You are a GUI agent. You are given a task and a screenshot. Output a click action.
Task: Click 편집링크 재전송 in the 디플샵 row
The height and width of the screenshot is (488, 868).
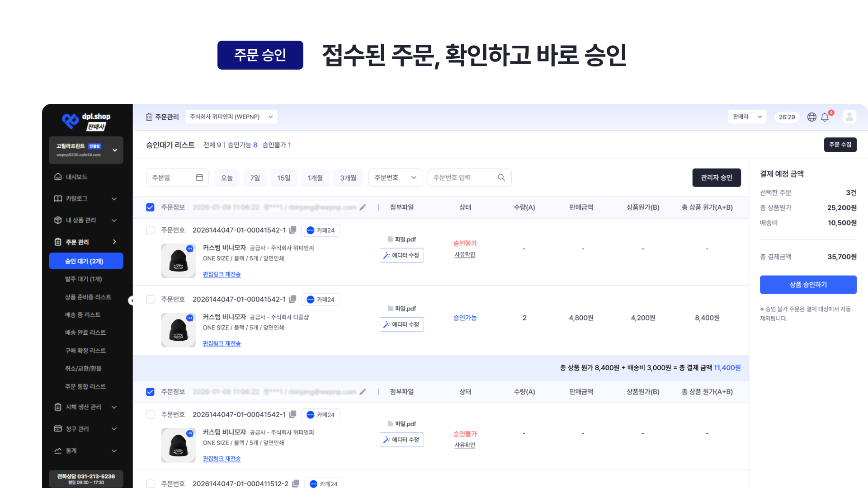click(x=222, y=344)
